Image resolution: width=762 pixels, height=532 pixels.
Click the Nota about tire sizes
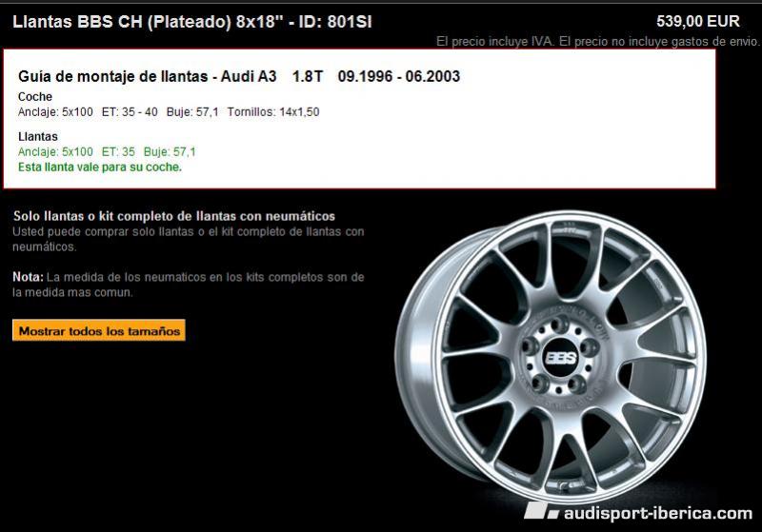click(x=188, y=285)
